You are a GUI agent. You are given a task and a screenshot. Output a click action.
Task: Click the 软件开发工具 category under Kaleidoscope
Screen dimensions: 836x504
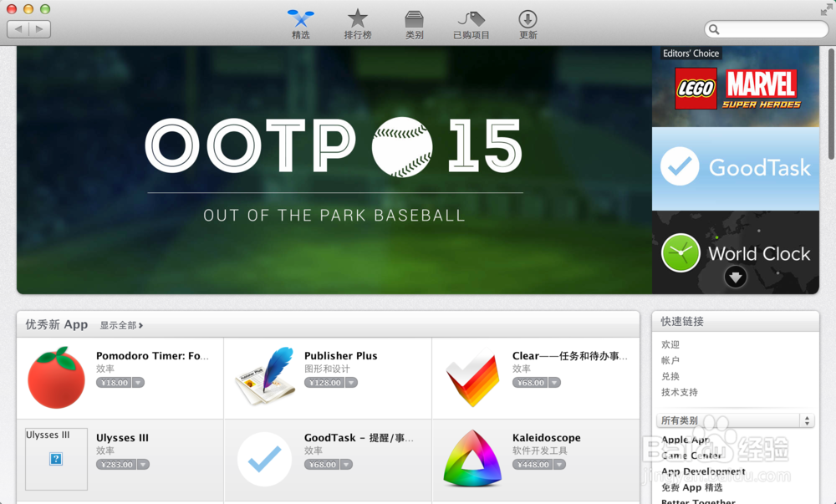(x=540, y=451)
